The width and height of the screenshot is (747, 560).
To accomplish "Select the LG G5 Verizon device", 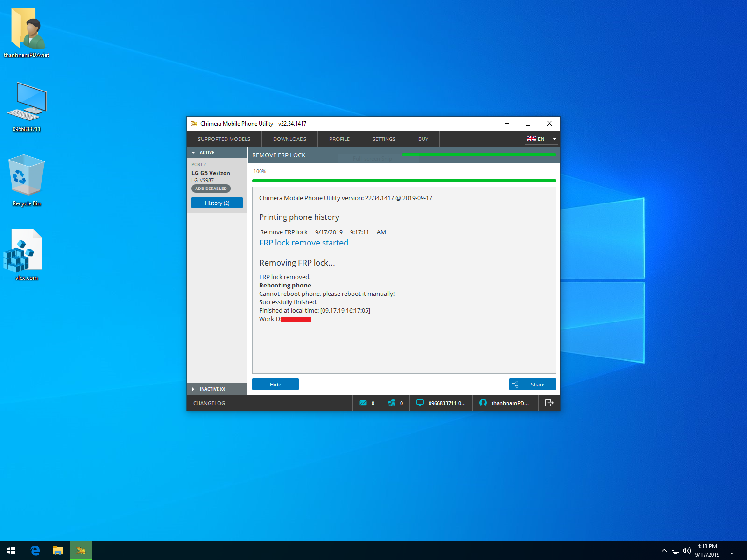I will [211, 173].
